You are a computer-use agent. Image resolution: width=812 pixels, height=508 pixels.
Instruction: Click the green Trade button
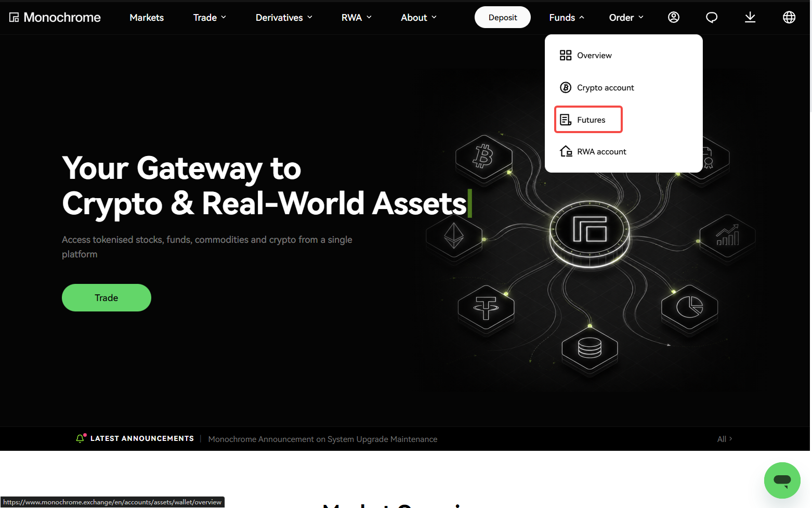pyautogui.click(x=107, y=297)
